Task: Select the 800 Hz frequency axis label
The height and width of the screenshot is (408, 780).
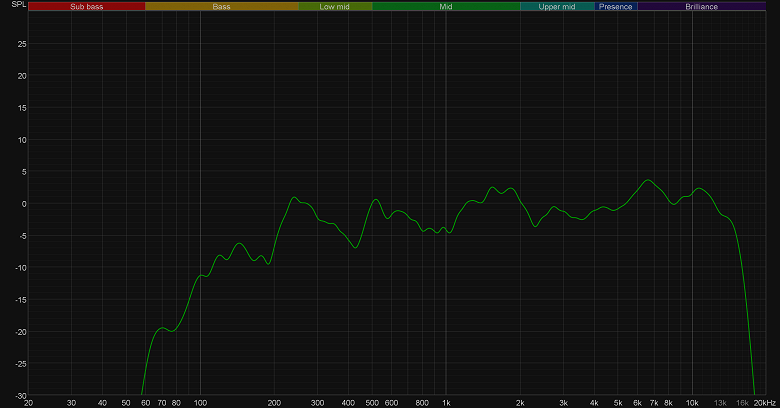Action: tap(422, 403)
